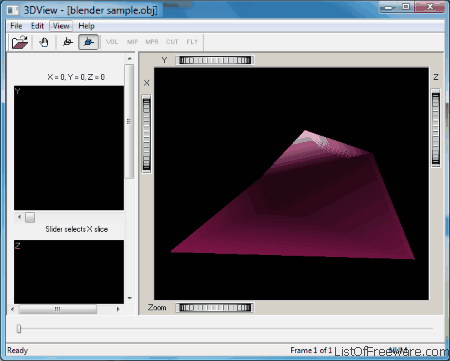Select the hand pan tool
The width and height of the screenshot is (450, 361).
[x=44, y=42]
